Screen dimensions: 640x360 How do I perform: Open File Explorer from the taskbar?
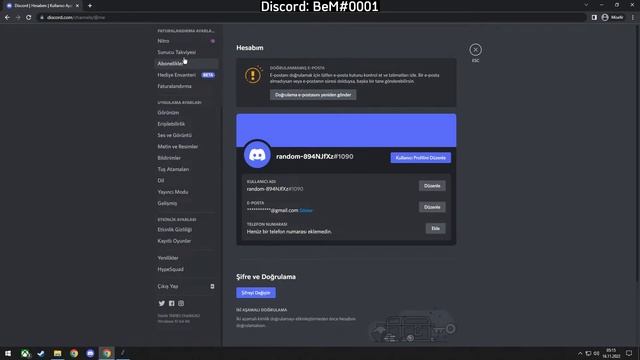click(58, 353)
